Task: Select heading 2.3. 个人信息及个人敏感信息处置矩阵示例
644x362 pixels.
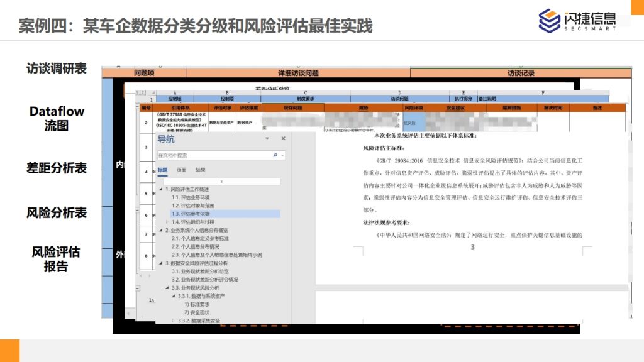Action: (217, 255)
